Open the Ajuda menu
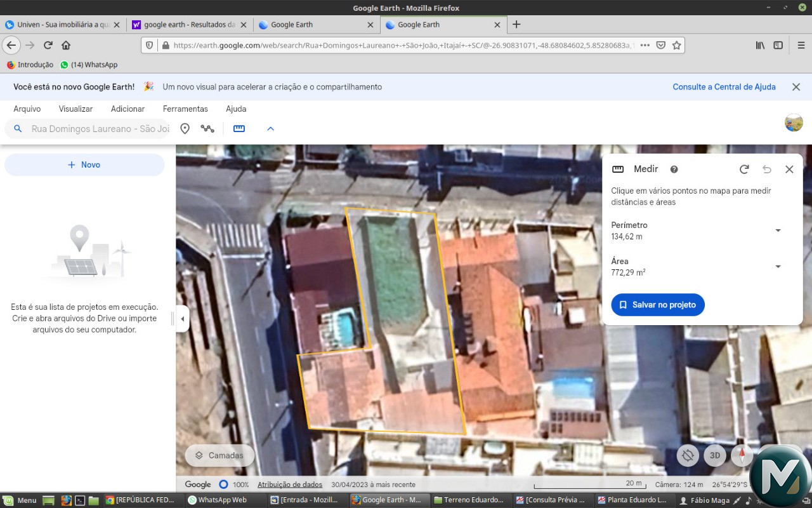The height and width of the screenshot is (508, 812). click(236, 109)
